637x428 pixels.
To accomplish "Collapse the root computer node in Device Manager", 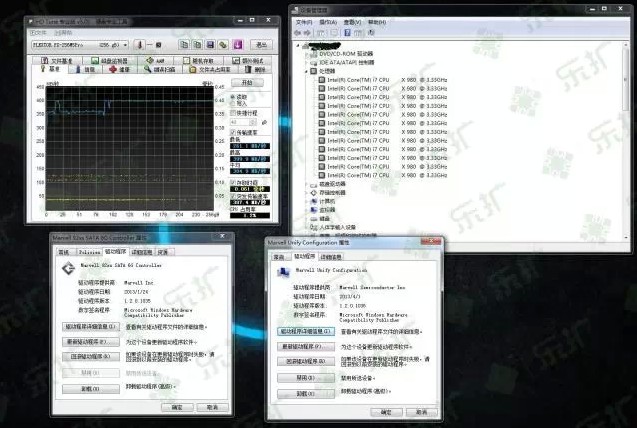I will (298, 45).
